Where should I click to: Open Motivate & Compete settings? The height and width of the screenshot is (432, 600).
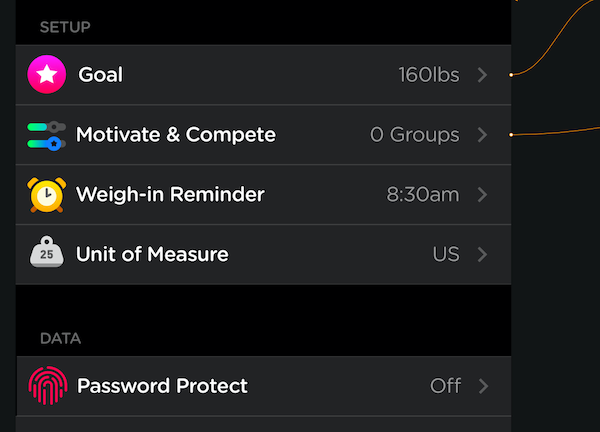[x=176, y=135]
